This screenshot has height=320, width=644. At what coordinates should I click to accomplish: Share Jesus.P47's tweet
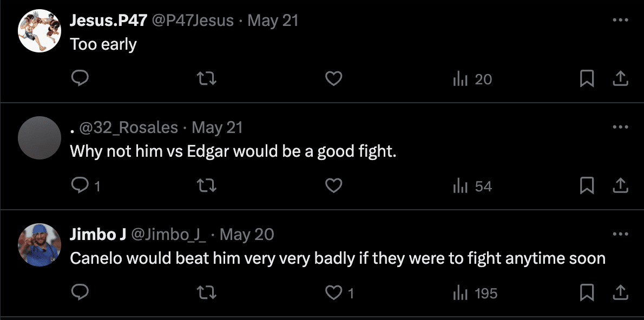point(620,79)
